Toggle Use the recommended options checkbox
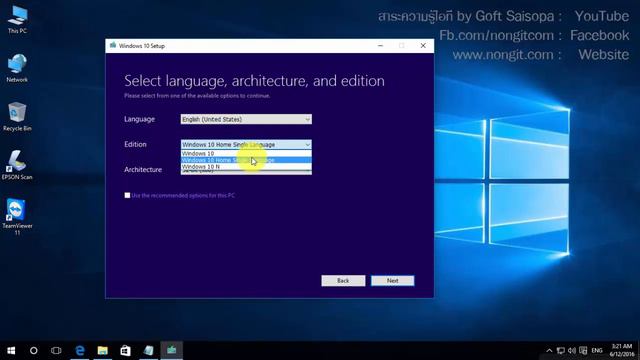Image resolution: width=640 pixels, height=360 pixels. point(127,196)
